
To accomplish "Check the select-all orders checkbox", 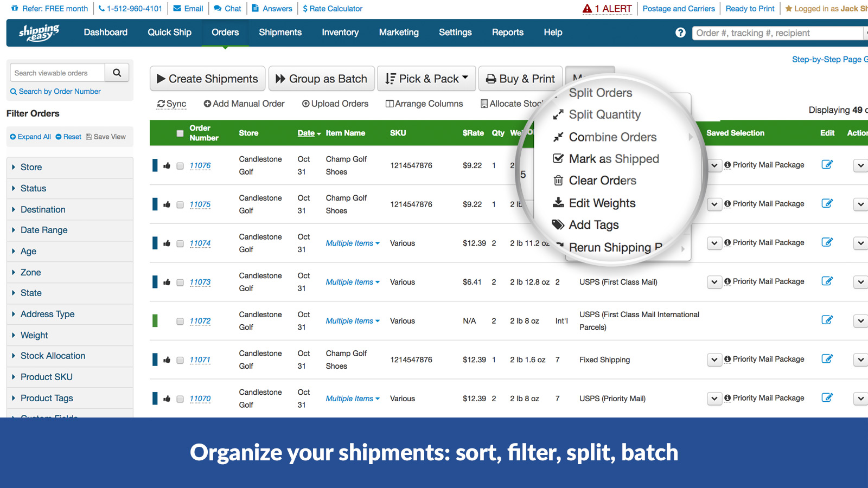I will coord(180,133).
